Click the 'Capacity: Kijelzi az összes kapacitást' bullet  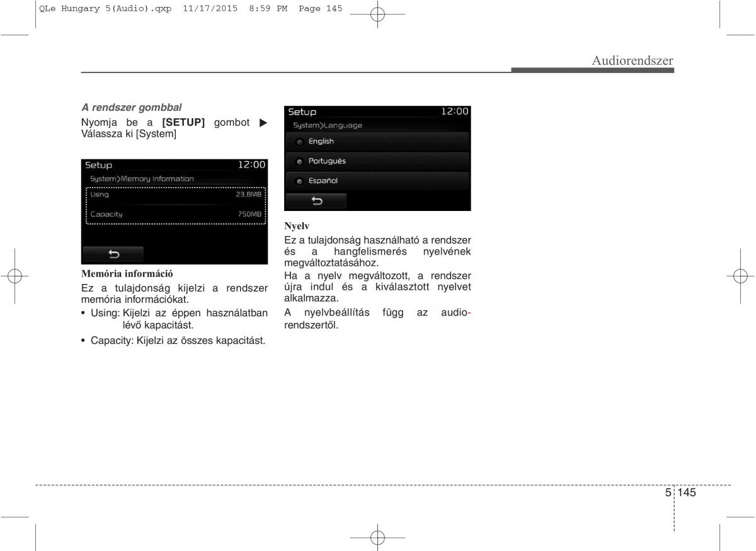(x=173, y=341)
